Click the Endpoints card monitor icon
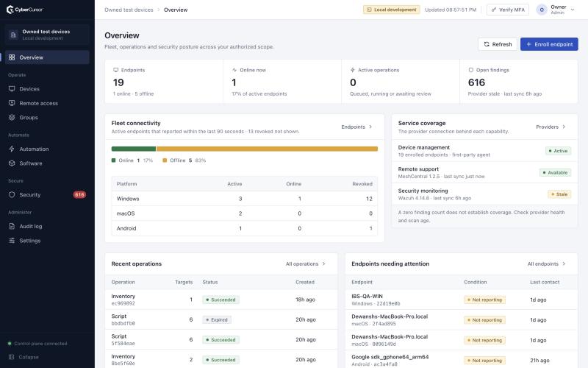Image resolution: width=588 pixels, height=368 pixels. [x=116, y=70]
